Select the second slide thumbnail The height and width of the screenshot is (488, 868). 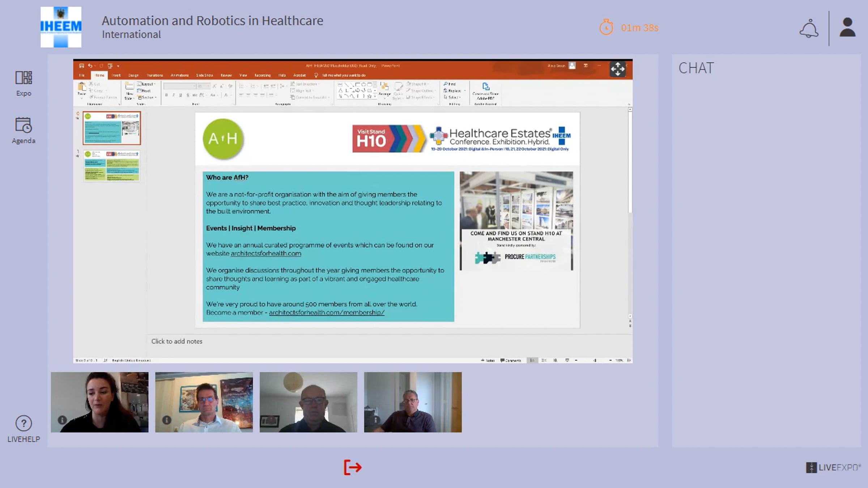point(112,166)
